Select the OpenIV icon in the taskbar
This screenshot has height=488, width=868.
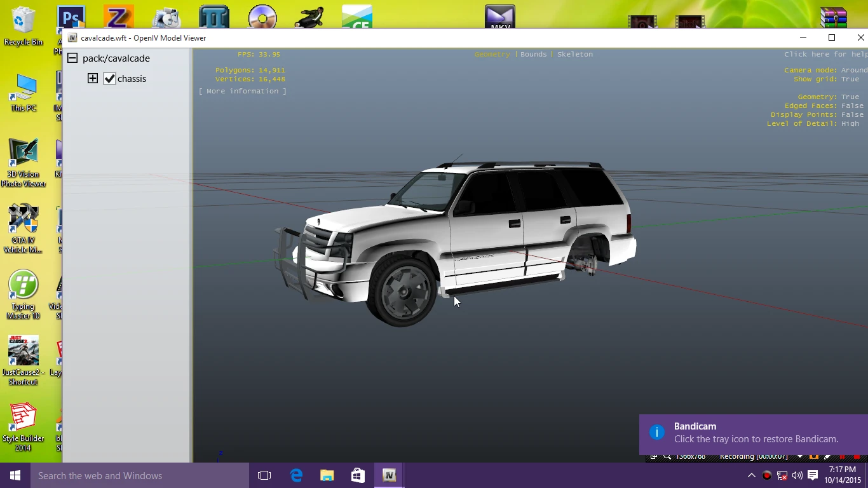point(389,475)
